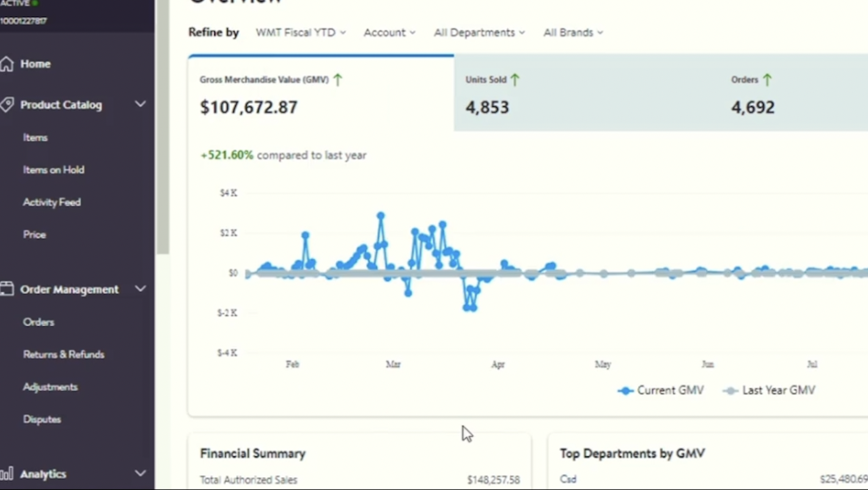Switch to the Orders metric tab
The image size is (868, 490).
point(794,93)
